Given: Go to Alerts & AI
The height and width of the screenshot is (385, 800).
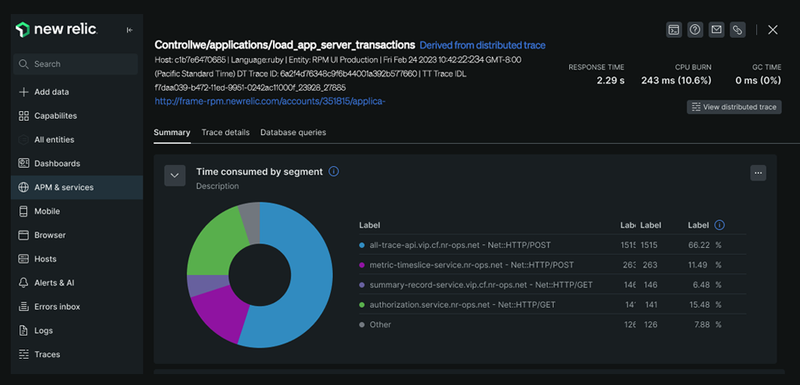Looking at the screenshot, I should (x=55, y=283).
